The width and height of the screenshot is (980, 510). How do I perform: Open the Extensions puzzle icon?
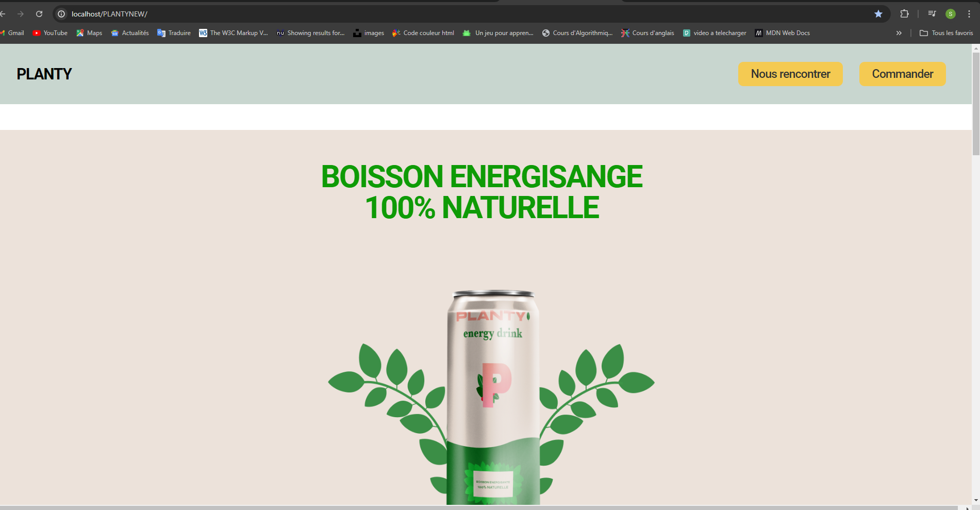coord(904,14)
